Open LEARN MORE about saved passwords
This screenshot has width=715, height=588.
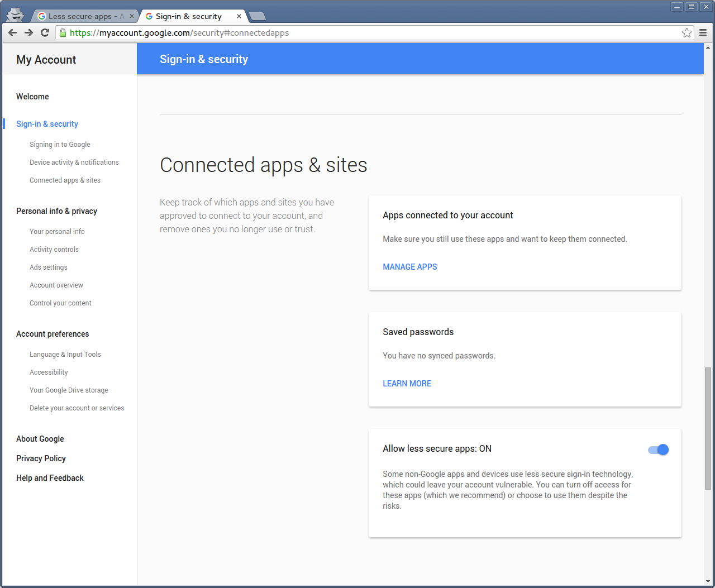coord(407,384)
